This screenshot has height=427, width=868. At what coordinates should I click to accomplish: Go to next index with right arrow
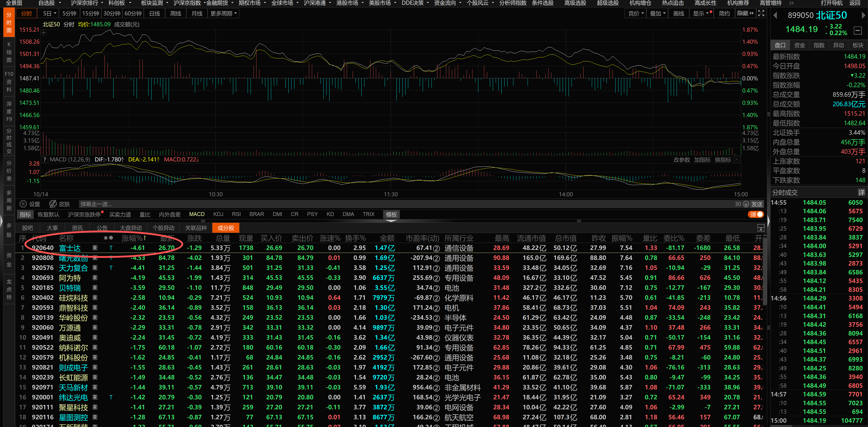click(x=863, y=16)
